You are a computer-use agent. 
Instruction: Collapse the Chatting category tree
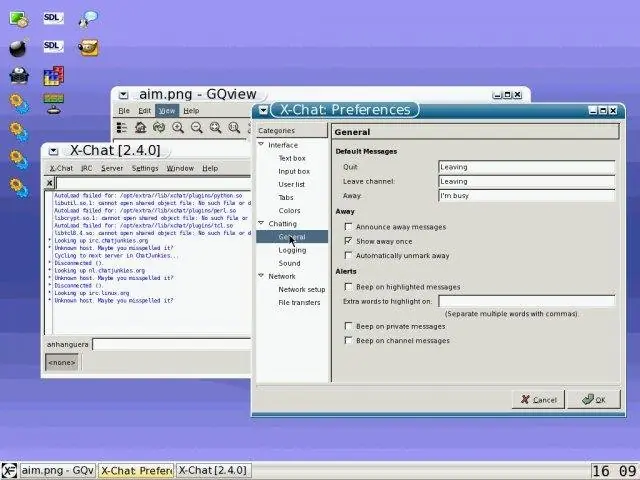(261, 223)
